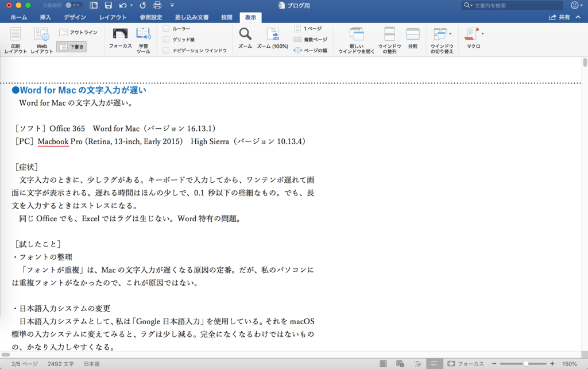Image resolution: width=588 pixels, height=369 pixels.
Task: Click the page count 2/5 ページ
Action: tap(24, 364)
